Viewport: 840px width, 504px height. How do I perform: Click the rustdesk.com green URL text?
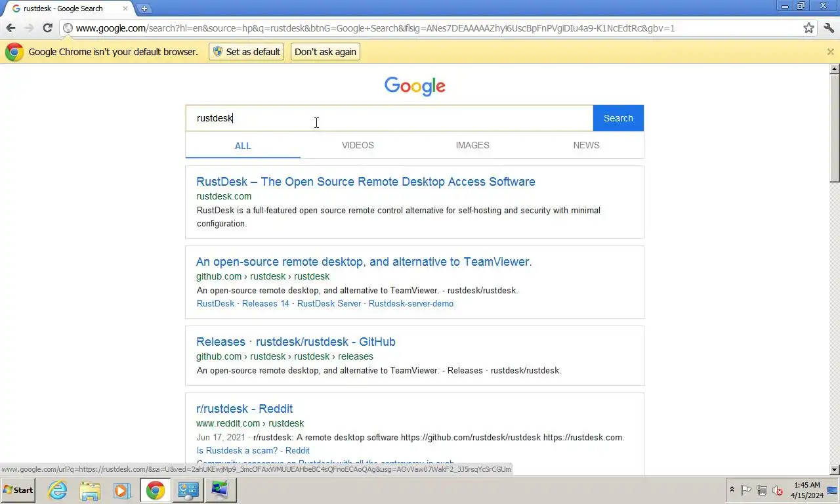click(224, 196)
